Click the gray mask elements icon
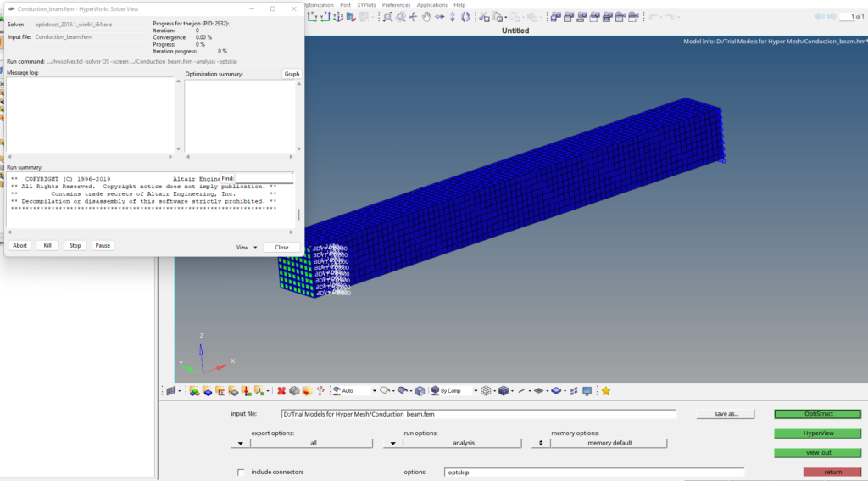This screenshot has height=481, width=868. [x=294, y=391]
